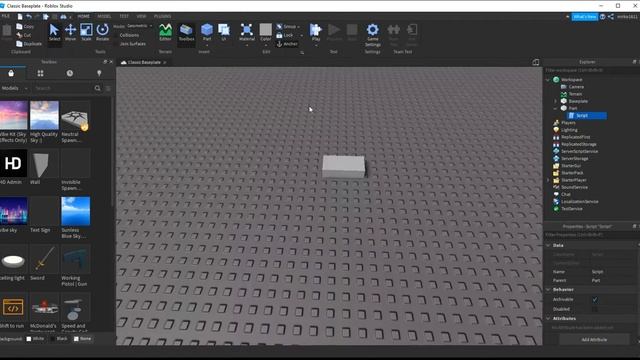This screenshot has height=360, width=640.
Task: Click the Lock tool
Action: [285, 36]
